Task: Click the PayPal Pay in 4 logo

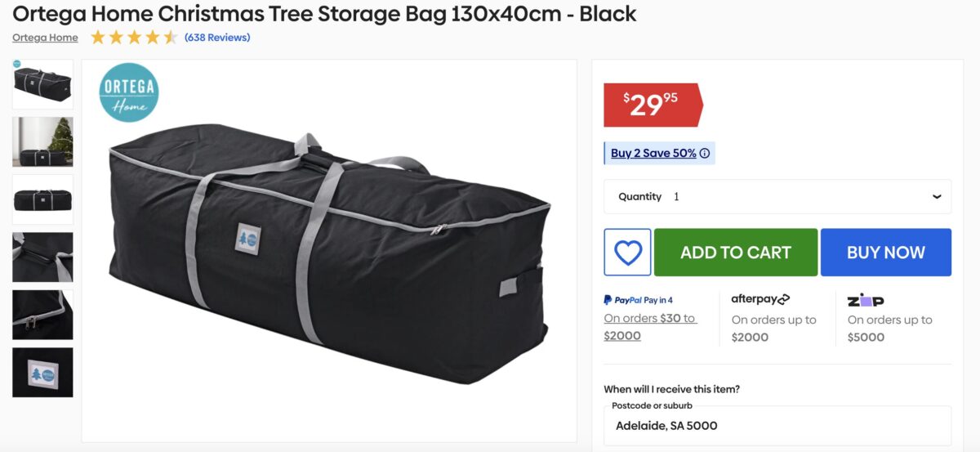Action: [x=638, y=300]
